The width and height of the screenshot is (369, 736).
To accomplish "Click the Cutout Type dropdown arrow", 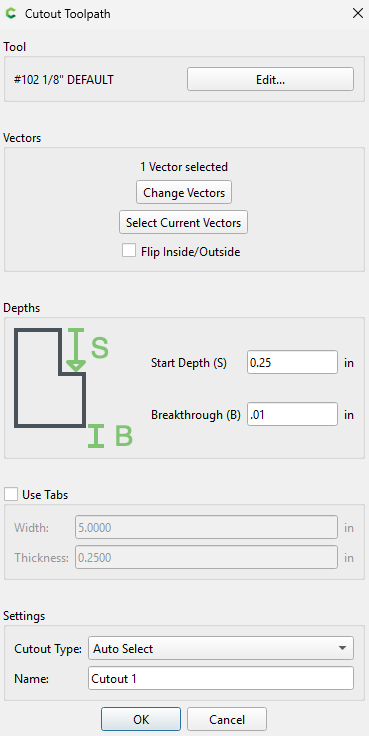I will 343,649.
